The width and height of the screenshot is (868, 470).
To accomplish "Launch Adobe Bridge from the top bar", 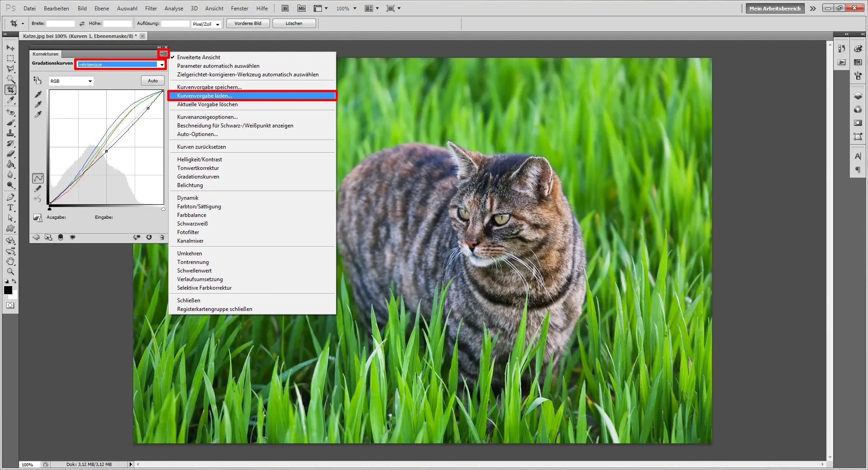I will pyautogui.click(x=285, y=9).
